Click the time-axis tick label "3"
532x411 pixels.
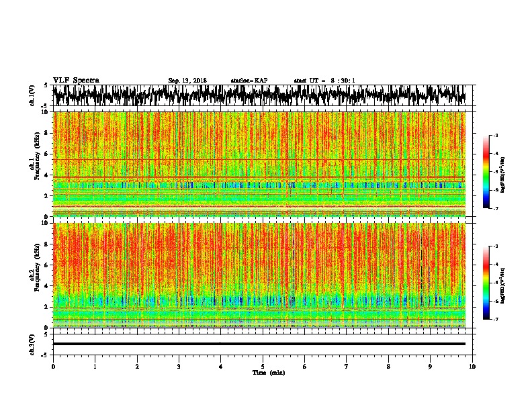179,367
